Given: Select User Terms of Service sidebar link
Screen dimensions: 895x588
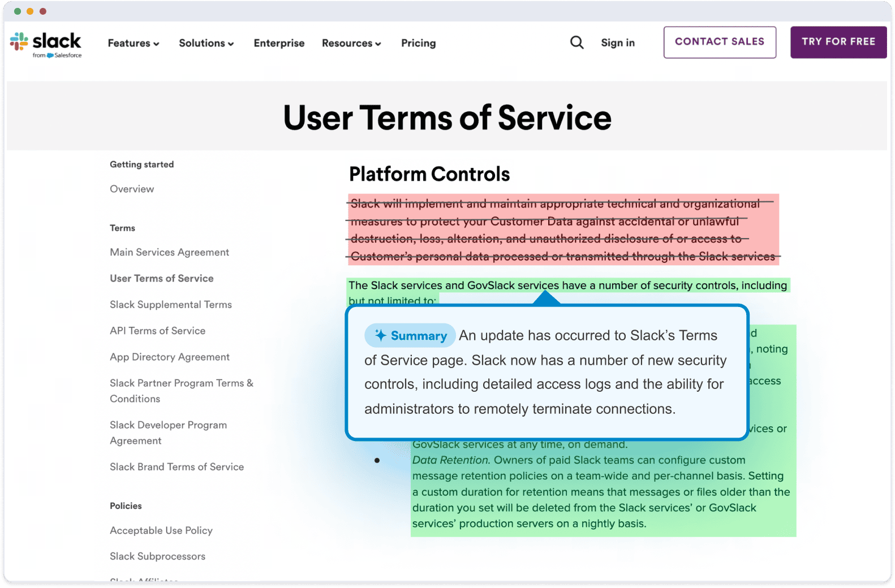Looking at the screenshot, I should tap(162, 278).
